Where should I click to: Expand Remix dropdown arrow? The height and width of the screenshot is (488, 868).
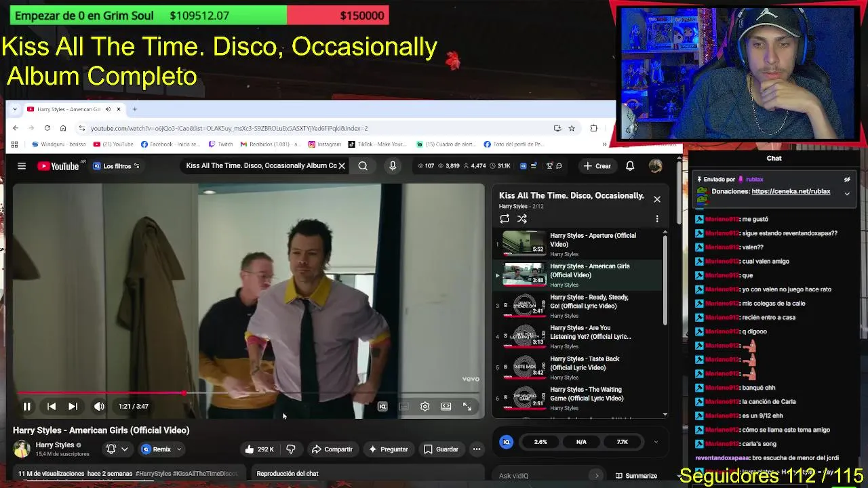[179, 449]
